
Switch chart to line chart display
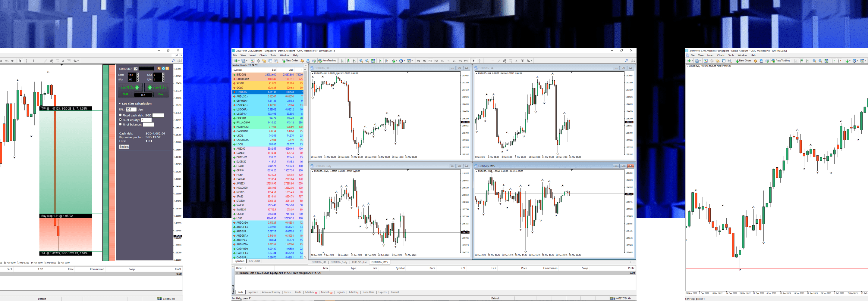point(354,61)
